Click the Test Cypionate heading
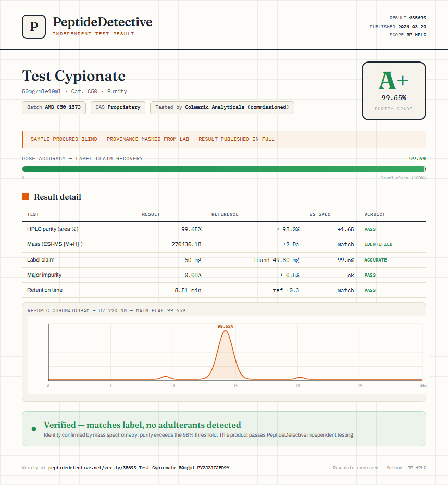The image size is (448, 485). [x=73, y=76]
